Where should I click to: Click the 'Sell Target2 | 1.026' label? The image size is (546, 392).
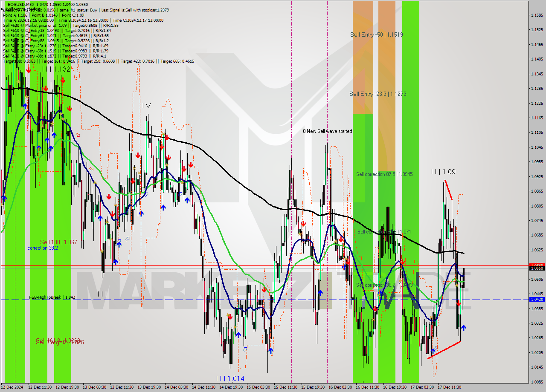[60, 342]
